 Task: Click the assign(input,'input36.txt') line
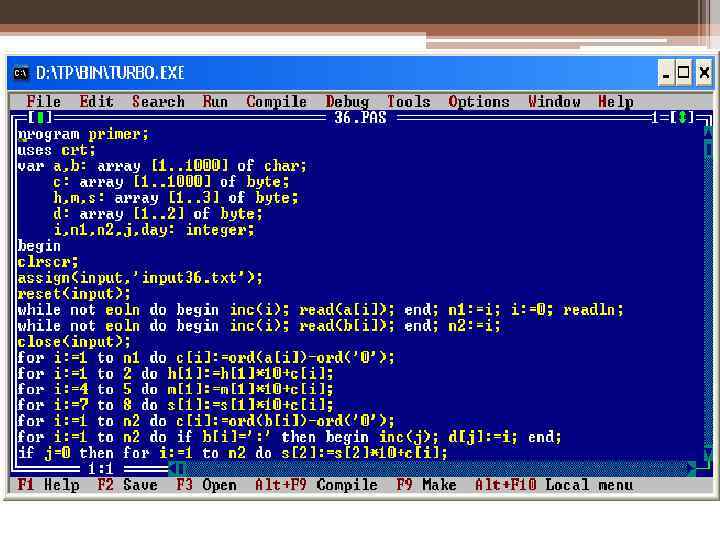140,278
